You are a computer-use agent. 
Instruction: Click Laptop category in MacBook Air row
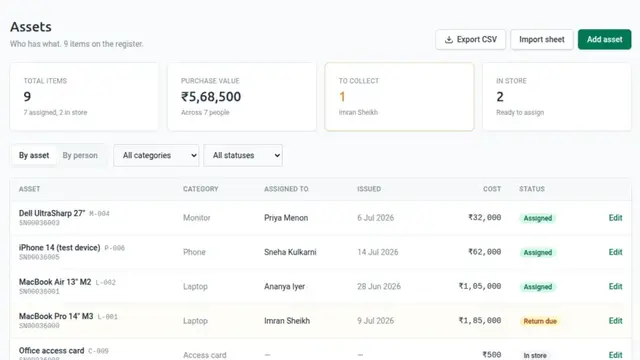coord(195,287)
